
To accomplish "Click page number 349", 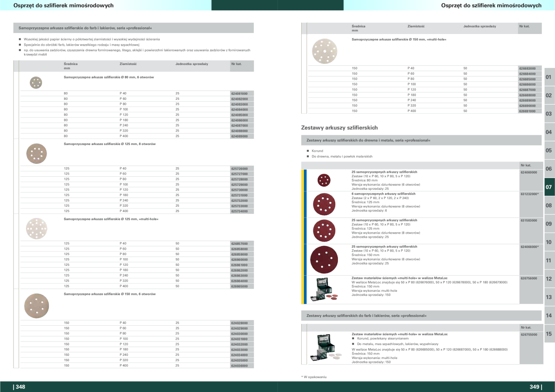I will pyautogui.click(x=535, y=387).
